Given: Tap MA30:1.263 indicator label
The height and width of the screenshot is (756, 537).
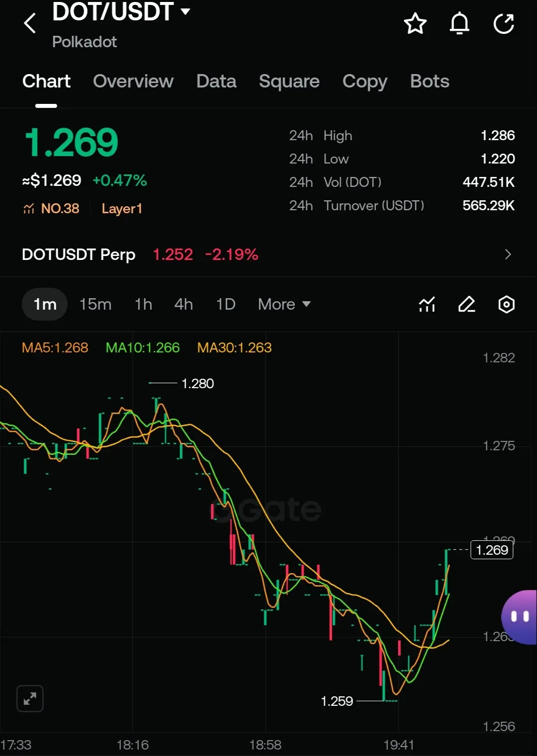Looking at the screenshot, I should [x=235, y=347].
